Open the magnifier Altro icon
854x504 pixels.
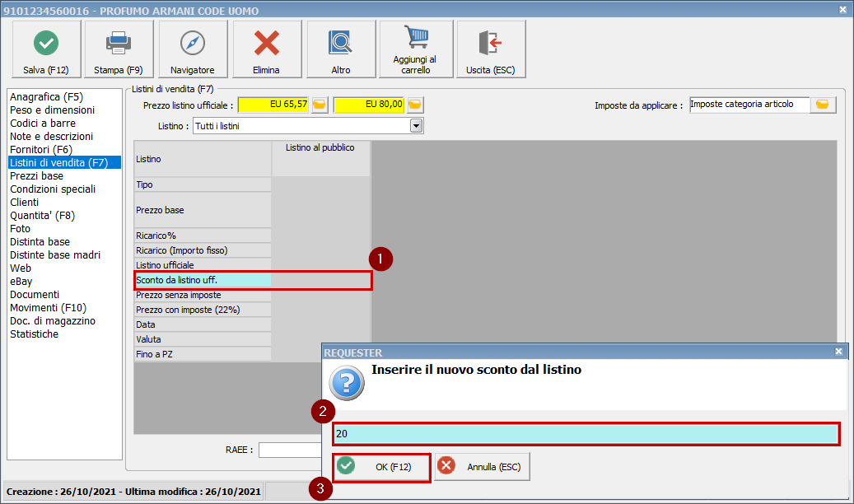coord(340,43)
